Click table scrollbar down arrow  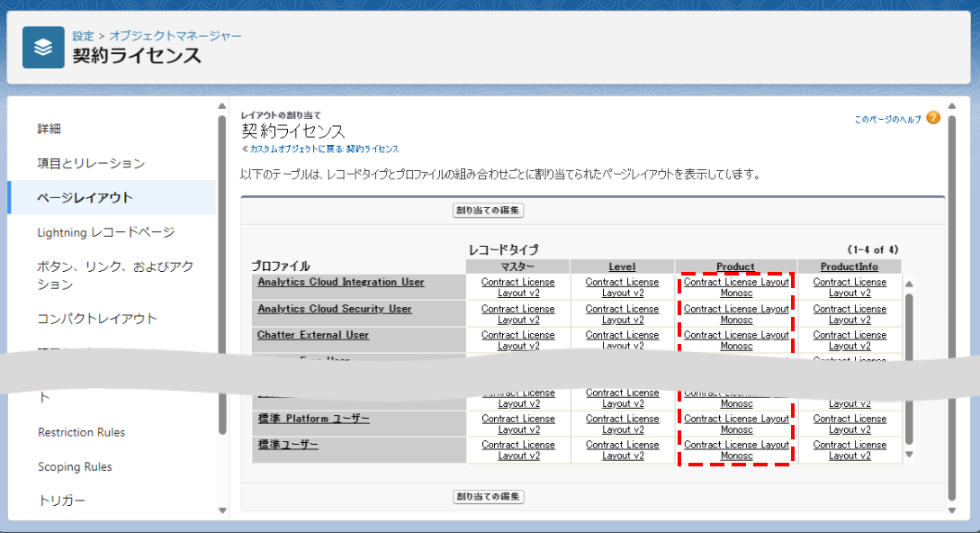point(909,455)
